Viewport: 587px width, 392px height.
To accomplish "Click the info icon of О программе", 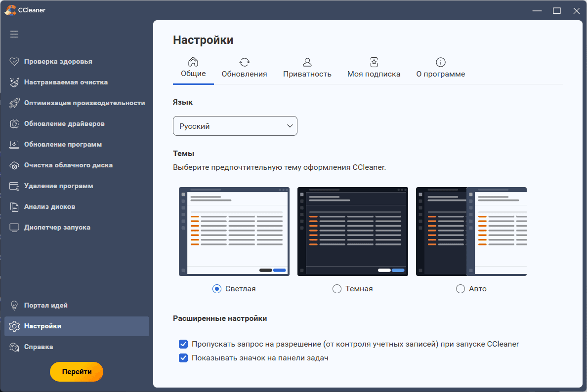I will click(441, 62).
